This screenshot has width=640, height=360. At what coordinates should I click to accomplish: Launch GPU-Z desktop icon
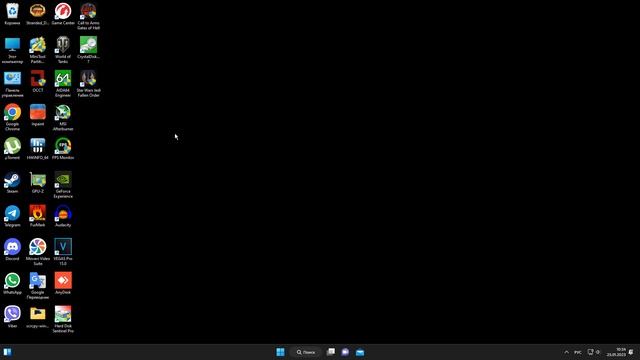pyautogui.click(x=38, y=182)
